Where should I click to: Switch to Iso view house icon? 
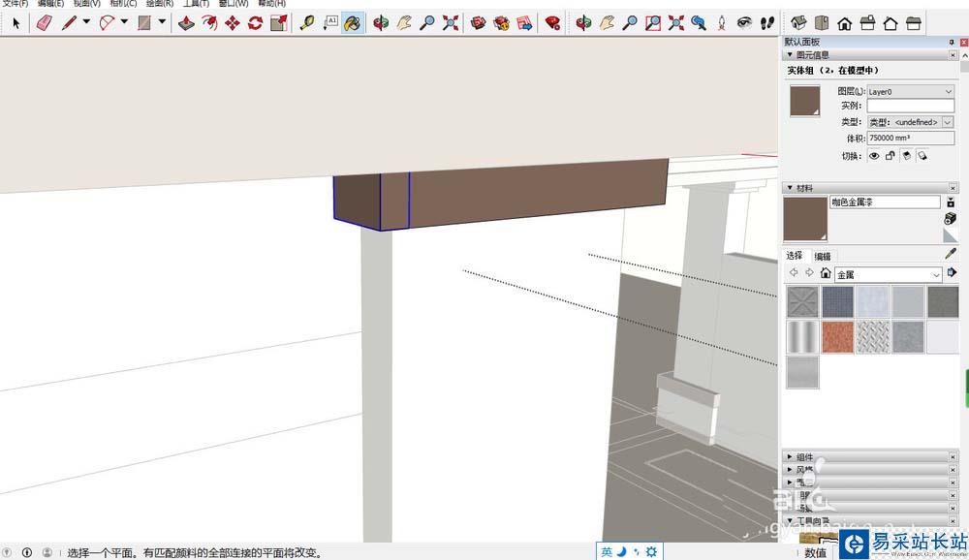click(x=798, y=23)
